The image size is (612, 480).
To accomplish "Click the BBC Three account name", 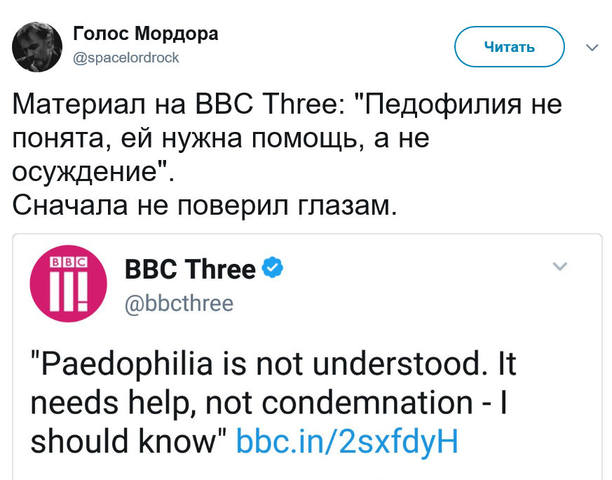I will (x=190, y=269).
